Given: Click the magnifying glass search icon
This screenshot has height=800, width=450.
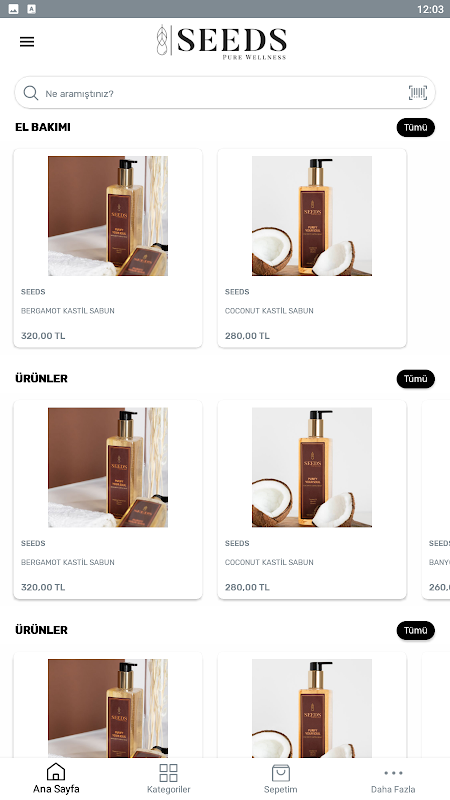Looking at the screenshot, I should 31,93.
